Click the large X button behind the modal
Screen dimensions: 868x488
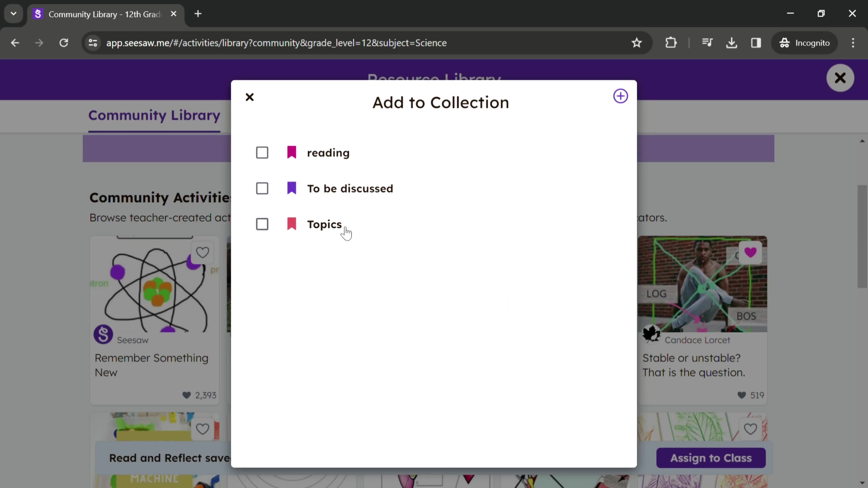click(x=840, y=78)
